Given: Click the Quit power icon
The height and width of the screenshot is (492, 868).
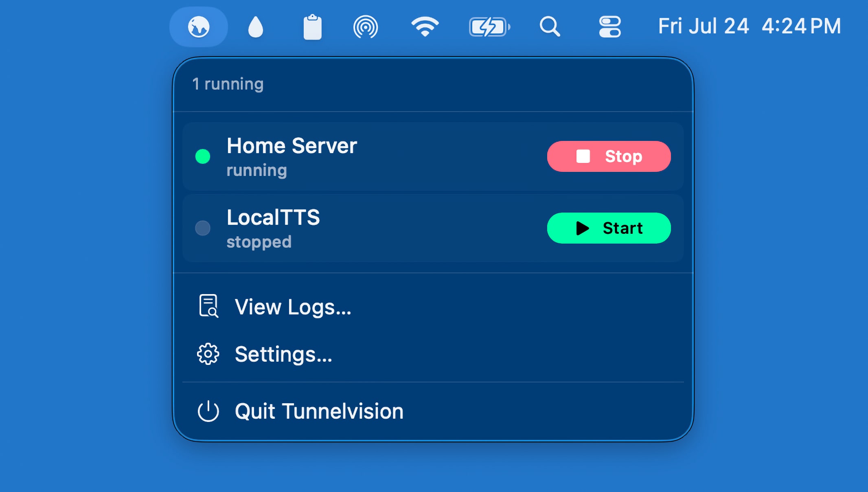Looking at the screenshot, I should coord(208,411).
